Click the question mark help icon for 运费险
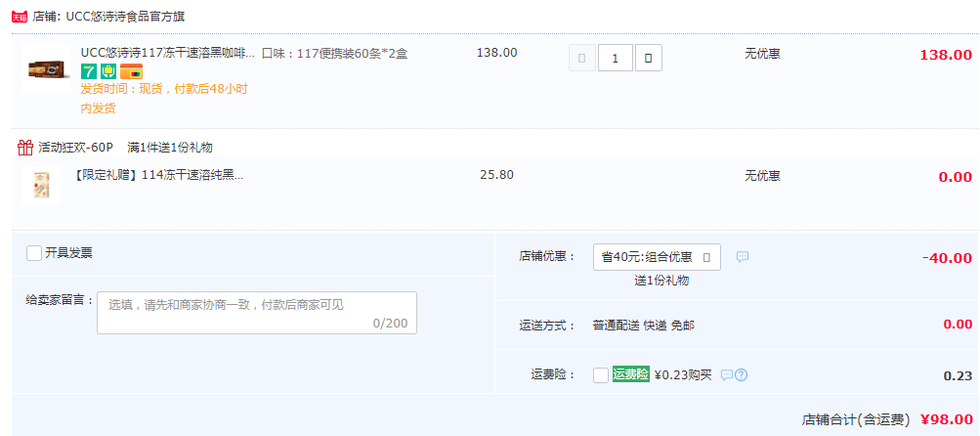This screenshot has height=436, width=980. pyautogui.click(x=742, y=374)
